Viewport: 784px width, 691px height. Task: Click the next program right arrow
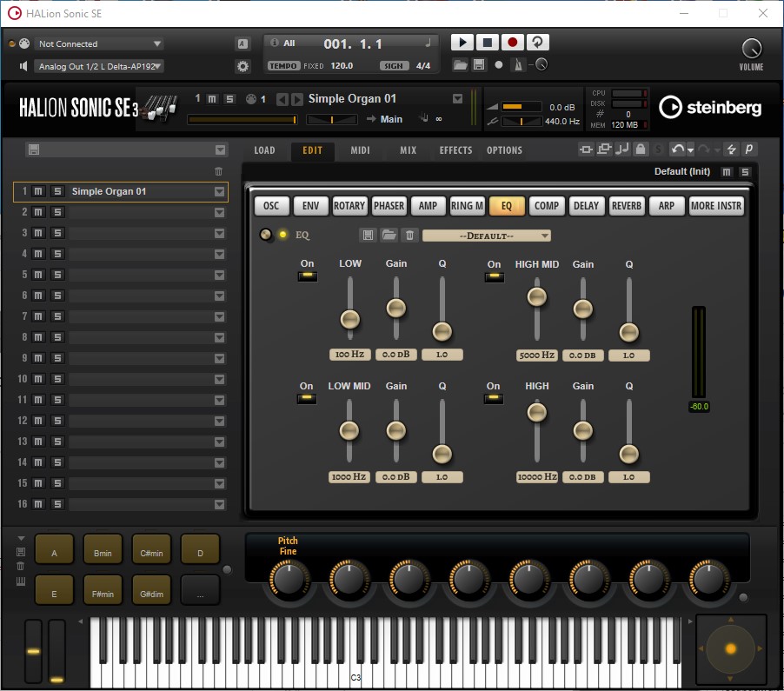[x=297, y=99]
